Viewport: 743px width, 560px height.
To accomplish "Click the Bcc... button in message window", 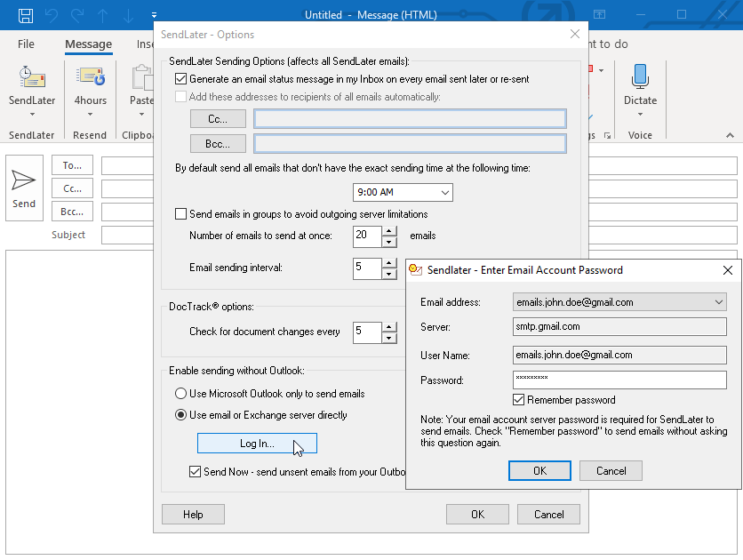I will (x=72, y=212).
